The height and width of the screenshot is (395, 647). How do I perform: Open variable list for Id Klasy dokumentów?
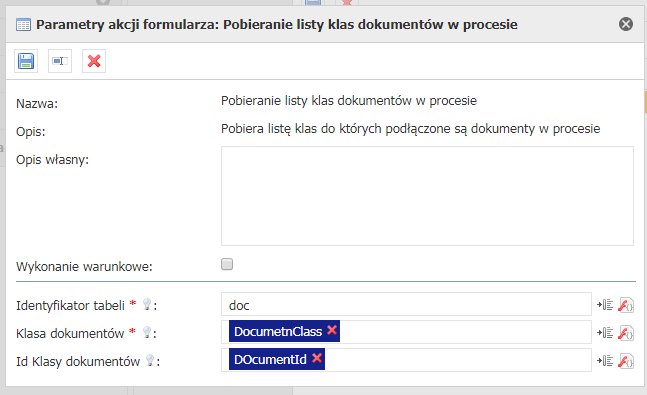pyautogui.click(x=605, y=361)
